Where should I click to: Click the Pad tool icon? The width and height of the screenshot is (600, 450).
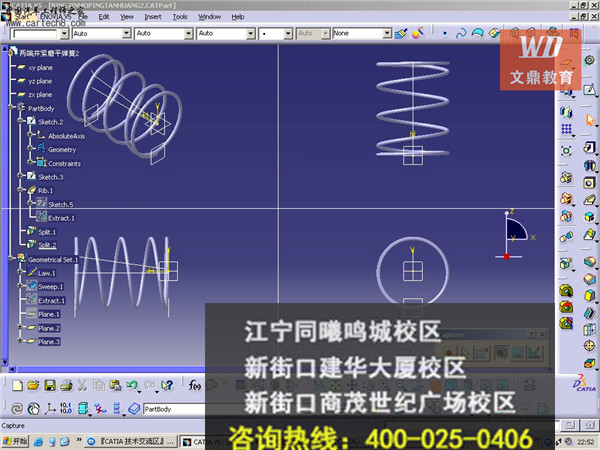pos(590,147)
